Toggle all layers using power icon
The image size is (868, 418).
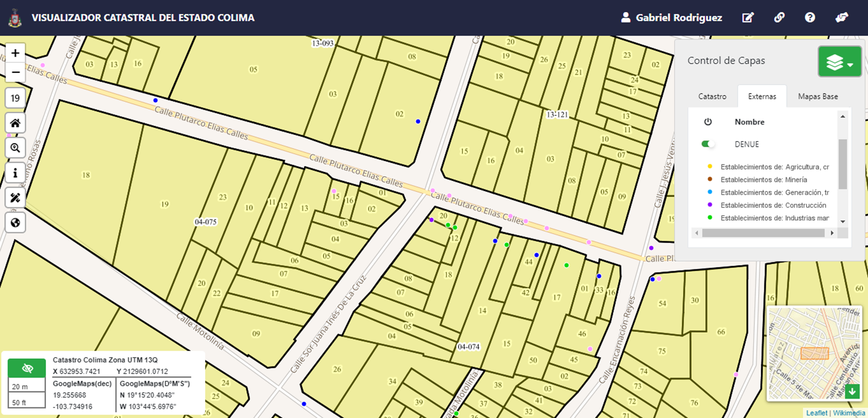708,122
